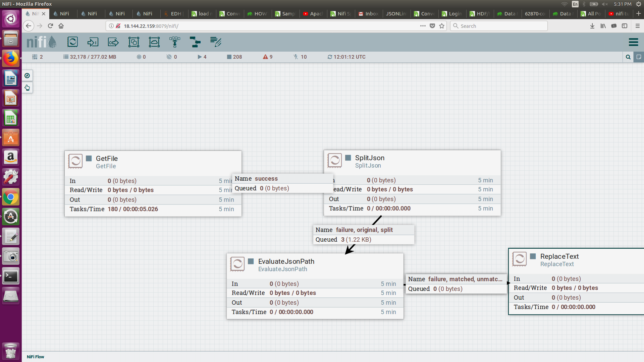644x362 pixels.
Task: Select the Input Port toolbar icon
Action: (93, 42)
